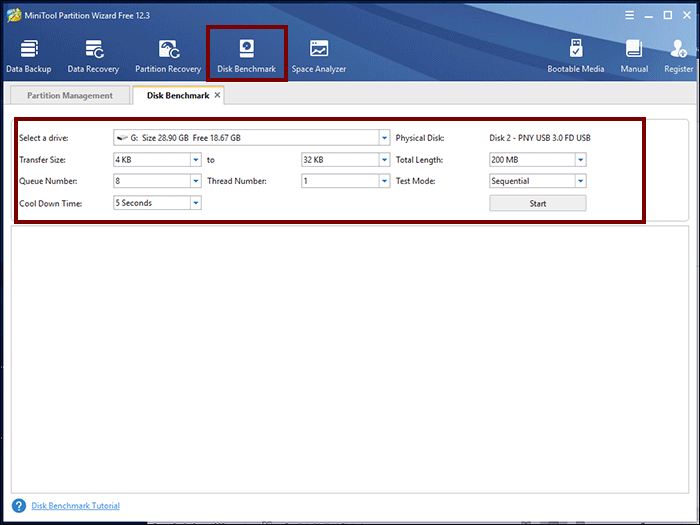Click the blue help question mark icon
Screen dimensions: 700x525
(19, 505)
